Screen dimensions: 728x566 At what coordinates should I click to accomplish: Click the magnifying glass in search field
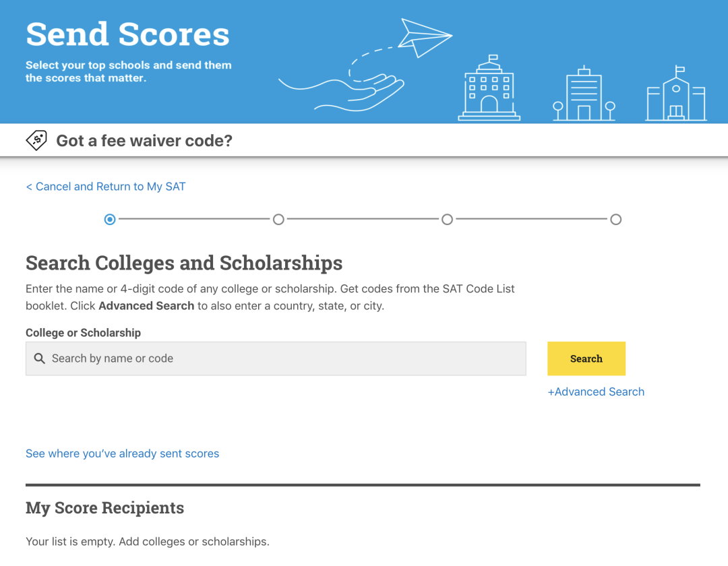click(40, 358)
